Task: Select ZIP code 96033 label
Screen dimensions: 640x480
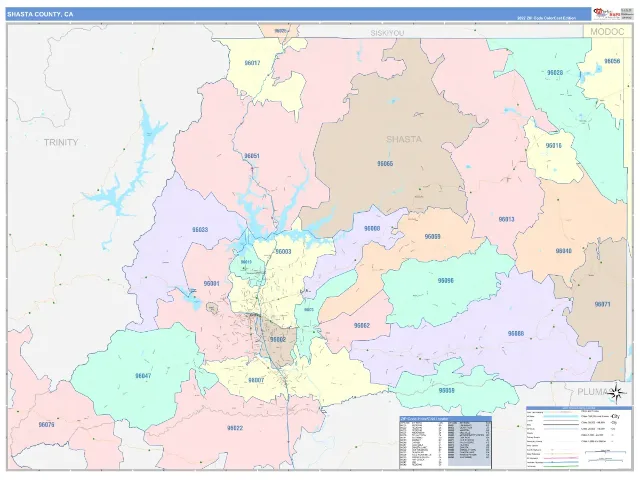Action: point(200,229)
